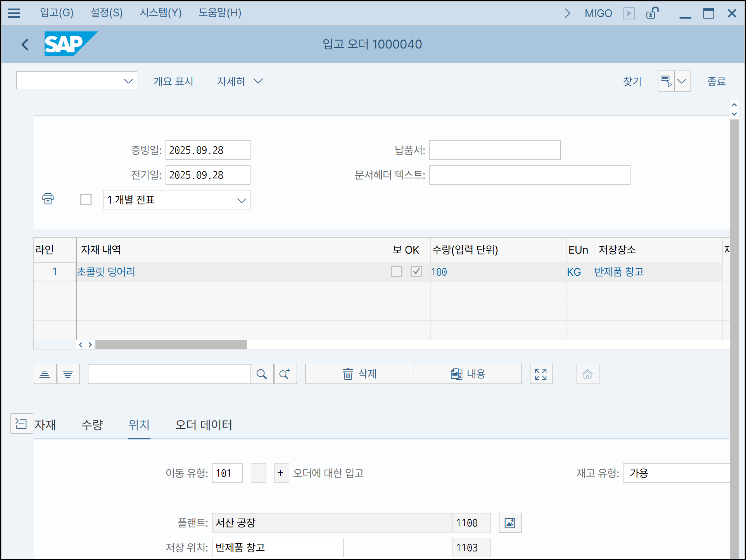Open the hamburger main menu icon

click(14, 13)
